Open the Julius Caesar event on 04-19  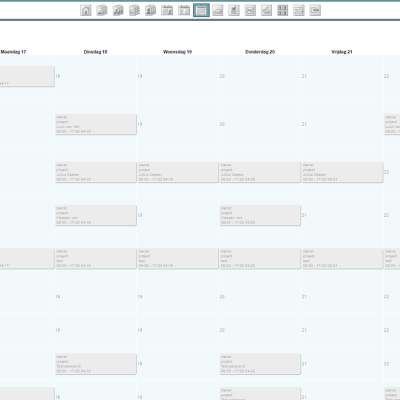[x=178, y=172]
